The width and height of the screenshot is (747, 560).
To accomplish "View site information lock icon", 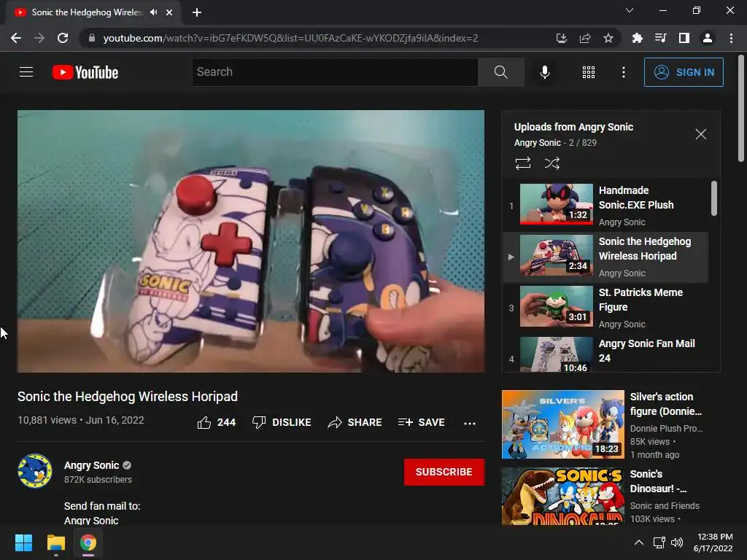I will click(91, 38).
